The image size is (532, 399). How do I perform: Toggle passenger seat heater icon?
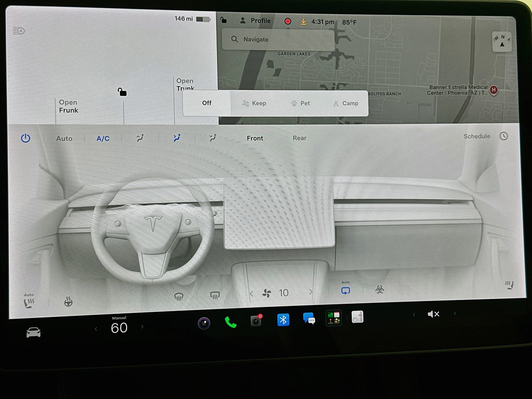coord(509,285)
